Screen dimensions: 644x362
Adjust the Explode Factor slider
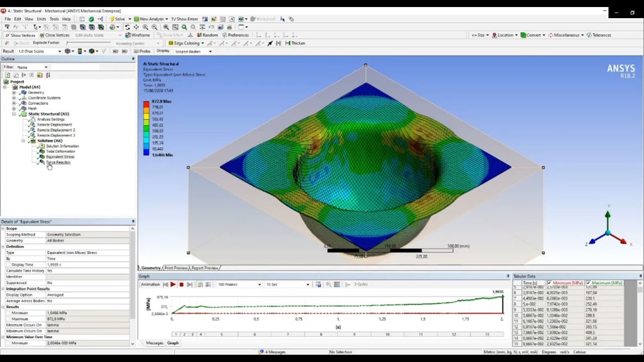click(x=88, y=43)
